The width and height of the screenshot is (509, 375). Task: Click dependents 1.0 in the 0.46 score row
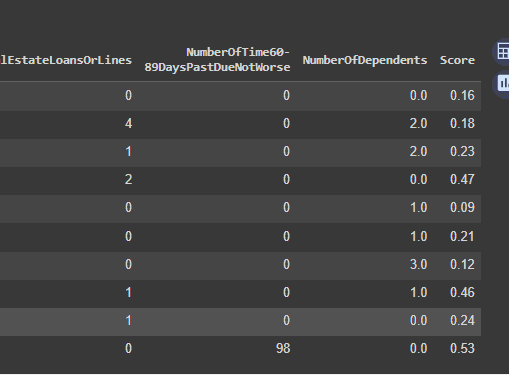(418, 293)
